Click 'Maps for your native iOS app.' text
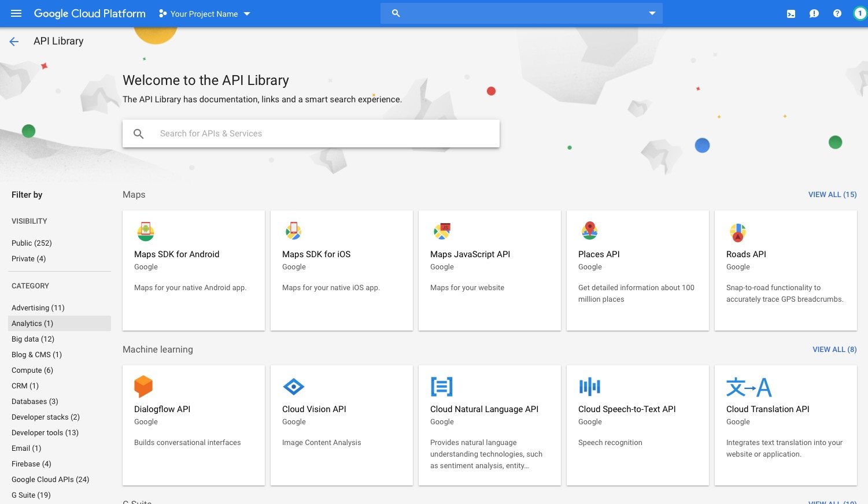Image resolution: width=868 pixels, height=504 pixels. 331,288
